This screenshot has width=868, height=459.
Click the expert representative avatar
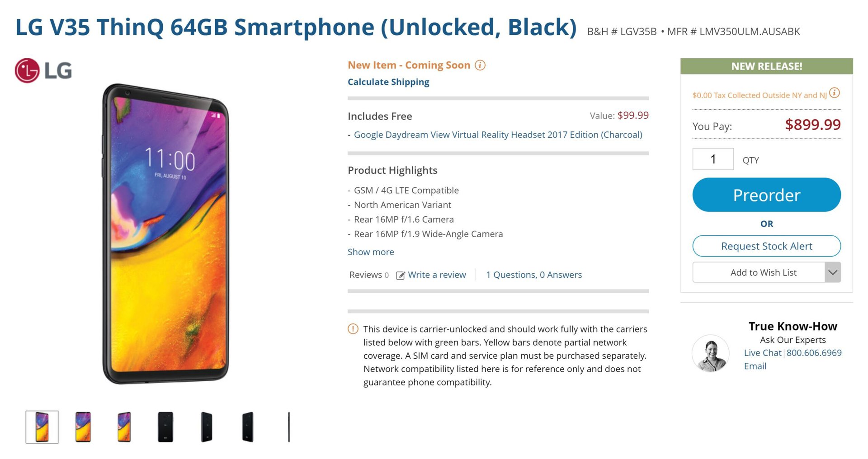[x=710, y=353]
